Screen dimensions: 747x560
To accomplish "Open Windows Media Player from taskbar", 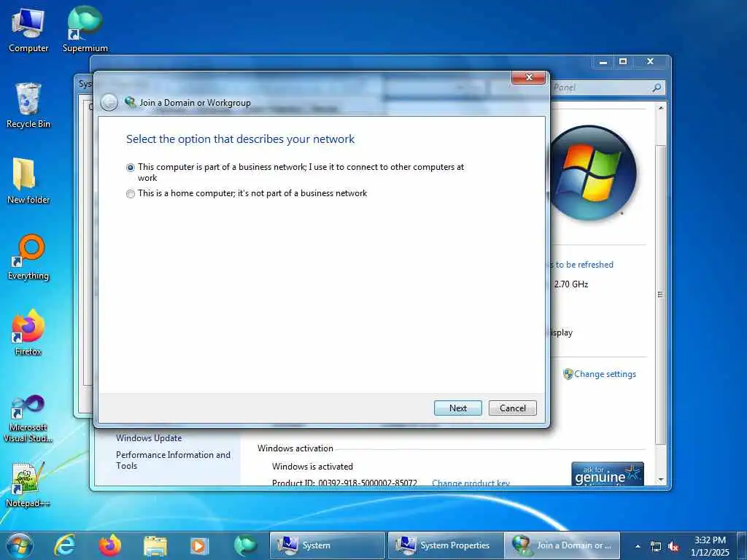I will coord(199,545).
